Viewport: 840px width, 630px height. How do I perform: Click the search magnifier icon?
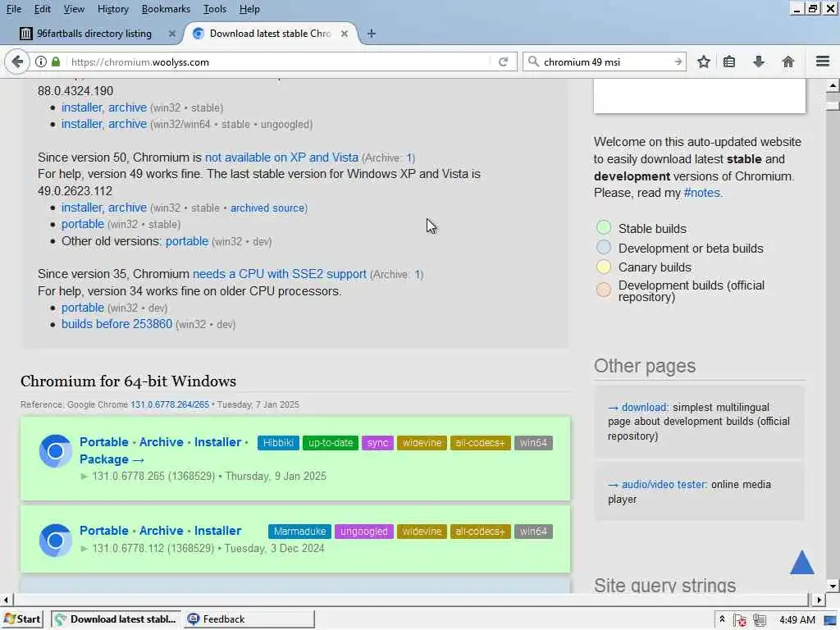533,62
